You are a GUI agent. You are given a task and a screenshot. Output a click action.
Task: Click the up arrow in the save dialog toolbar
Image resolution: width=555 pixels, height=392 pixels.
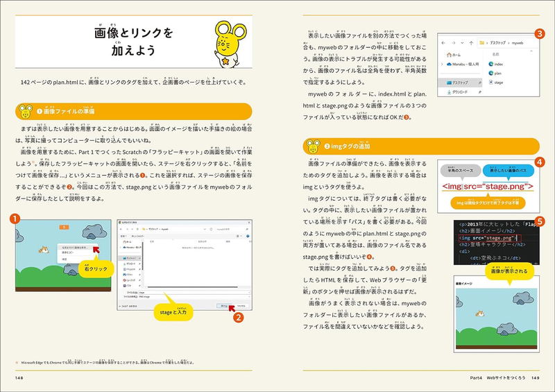(x=137, y=229)
